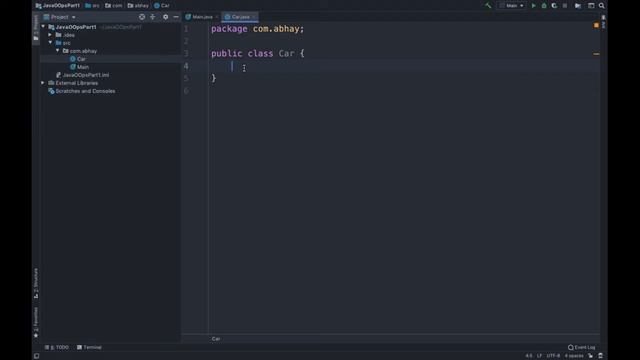Viewport: 640px width, 360px height.
Task: Close the Main.java tab
Action: 217,17
